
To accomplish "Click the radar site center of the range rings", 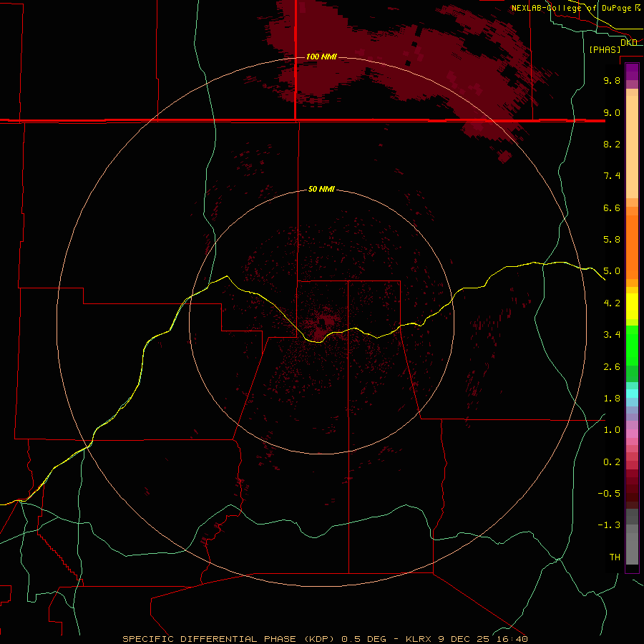I will [x=321, y=322].
